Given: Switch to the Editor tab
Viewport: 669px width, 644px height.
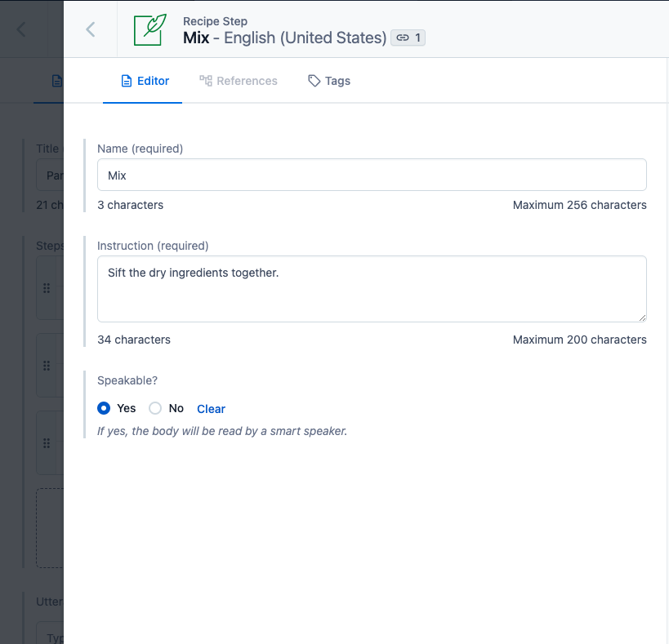Looking at the screenshot, I should click(145, 81).
